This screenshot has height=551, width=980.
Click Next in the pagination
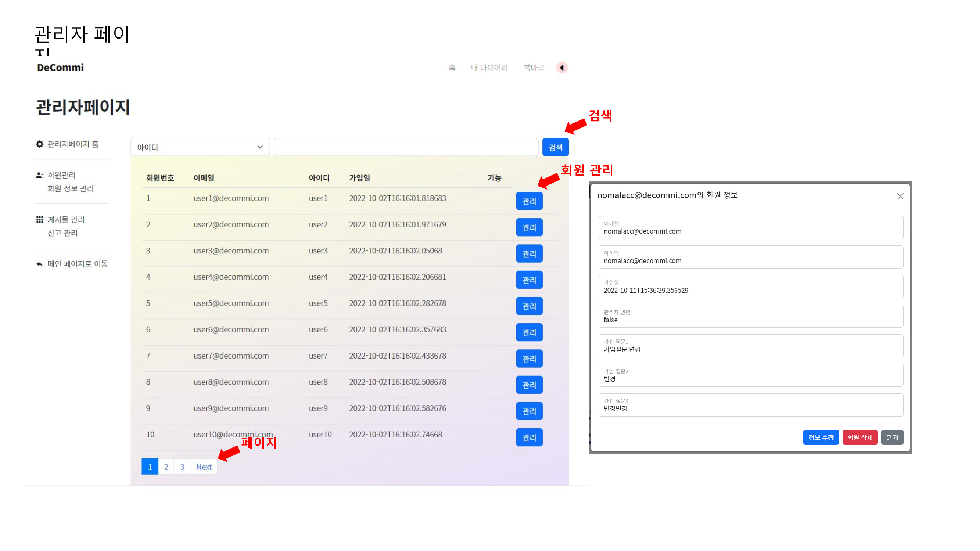tap(204, 467)
